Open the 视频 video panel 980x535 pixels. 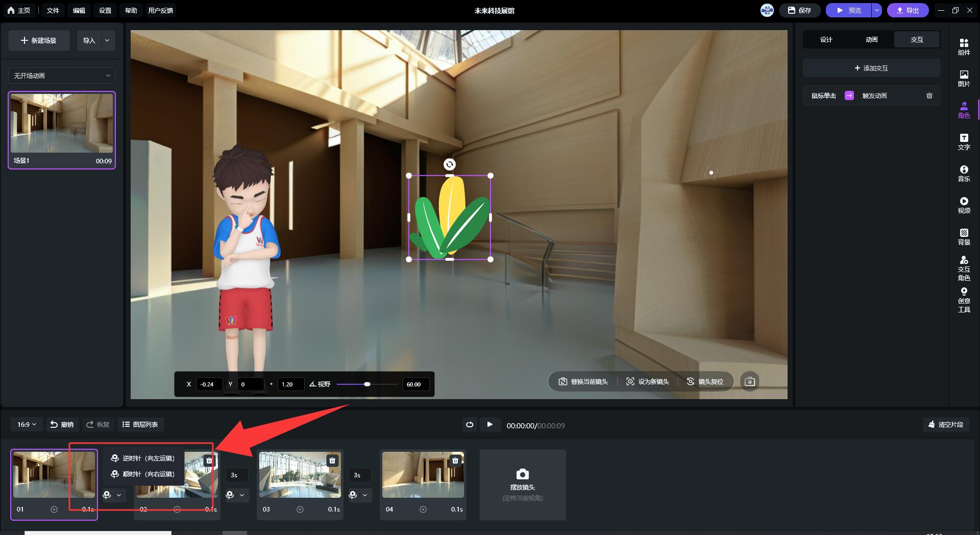click(964, 205)
